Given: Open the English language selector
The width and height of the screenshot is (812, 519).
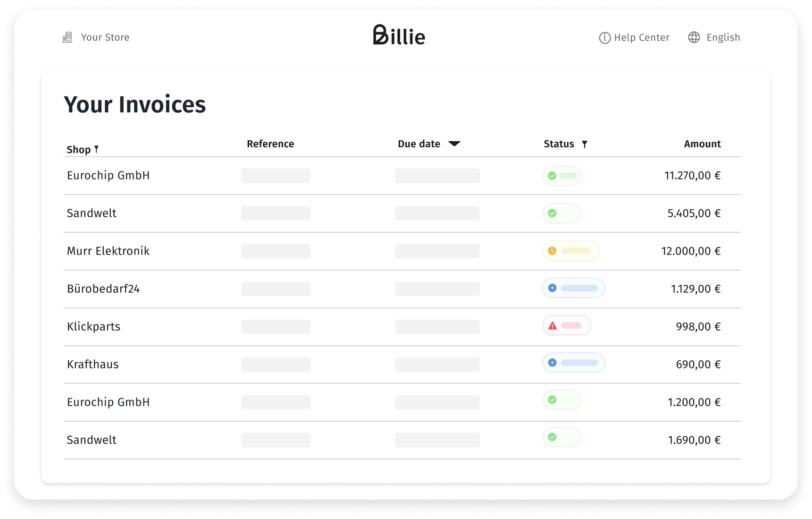Looking at the screenshot, I should click(723, 37).
